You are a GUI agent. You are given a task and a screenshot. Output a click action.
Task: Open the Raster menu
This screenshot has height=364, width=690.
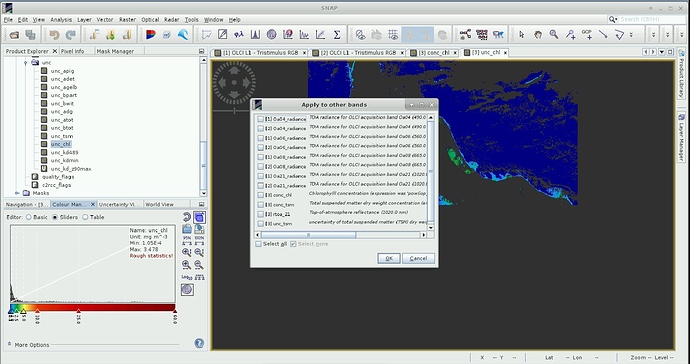pyautogui.click(x=127, y=20)
